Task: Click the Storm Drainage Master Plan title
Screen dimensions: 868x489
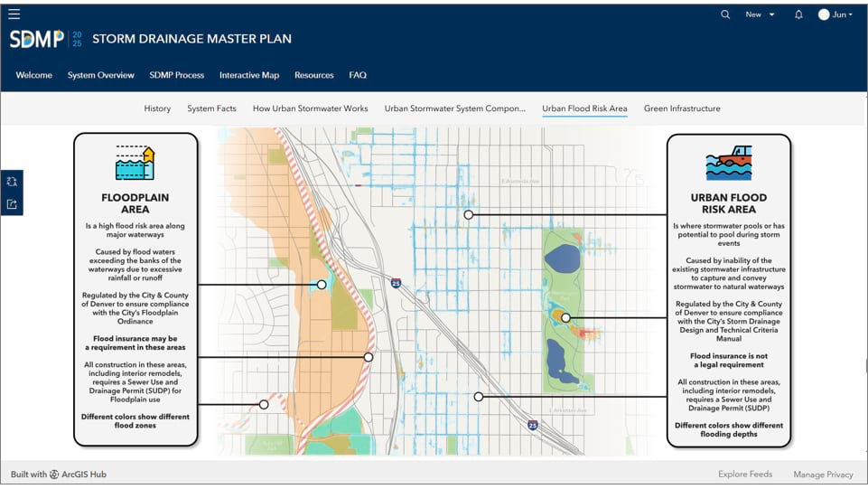Action: [191, 39]
